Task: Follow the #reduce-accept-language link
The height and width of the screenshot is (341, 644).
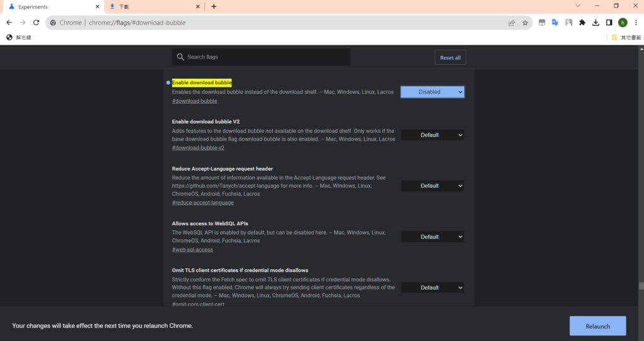Action: (203, 203)
